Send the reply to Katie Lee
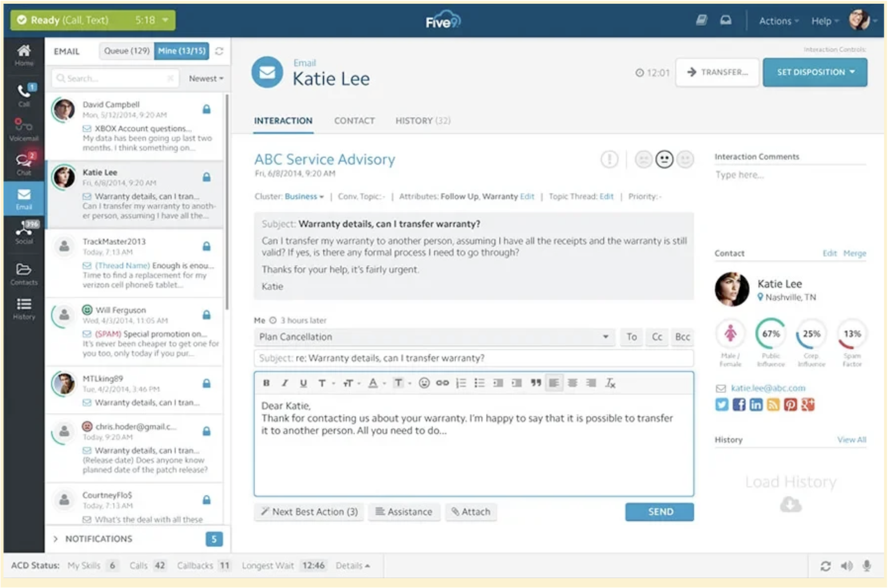Image resolution: width=888 pixels, height=588 pixels. pos(659,512)
